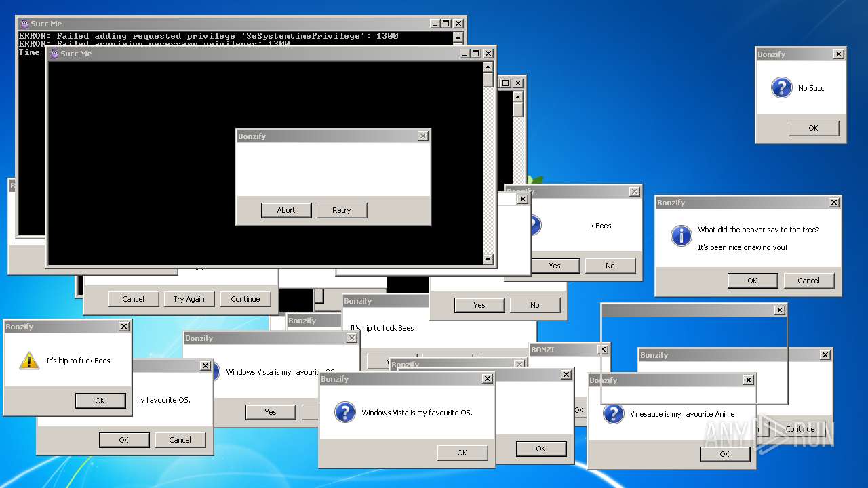This screenshot has width=868, height=488.
Task: Click Continue in the rightmost Bonzify dialog
Action: click(800, 429)
